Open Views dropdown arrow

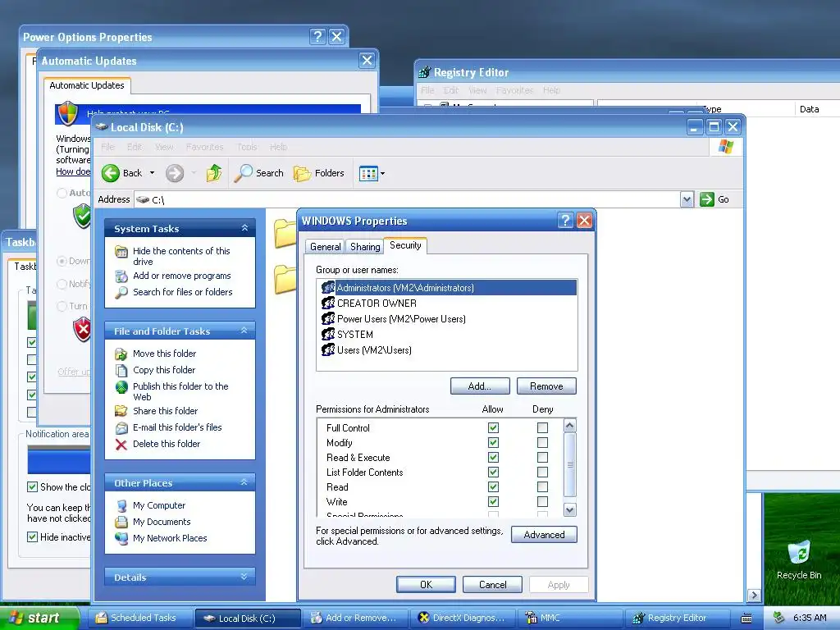[x=382, y=174]
